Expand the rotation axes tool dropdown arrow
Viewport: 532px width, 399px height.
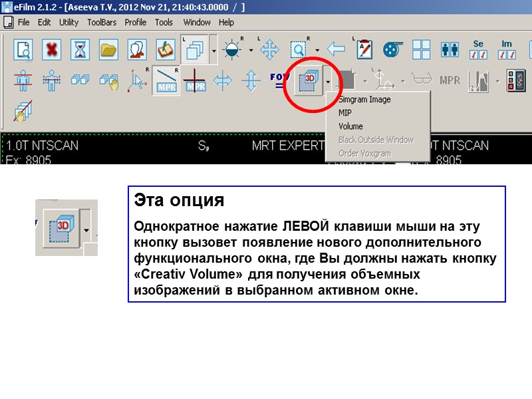403,81
